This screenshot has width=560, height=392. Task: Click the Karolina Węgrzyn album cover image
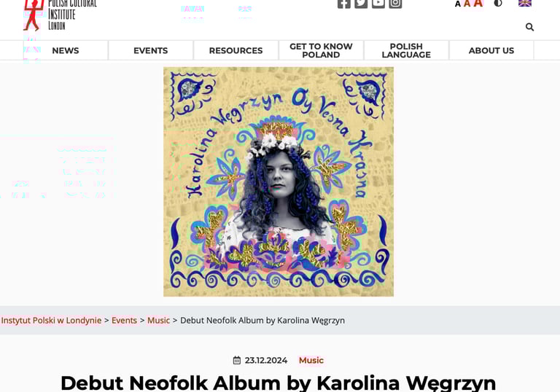point(279,181)
